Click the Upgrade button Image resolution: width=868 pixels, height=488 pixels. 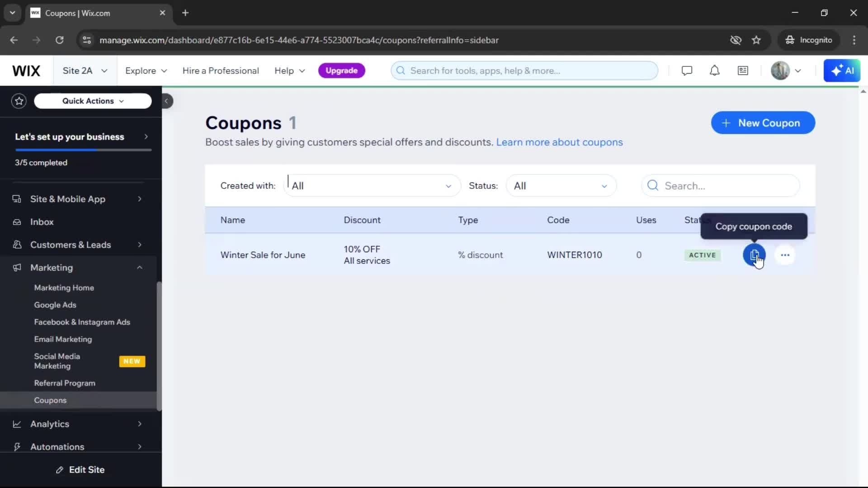pos(341,70)
